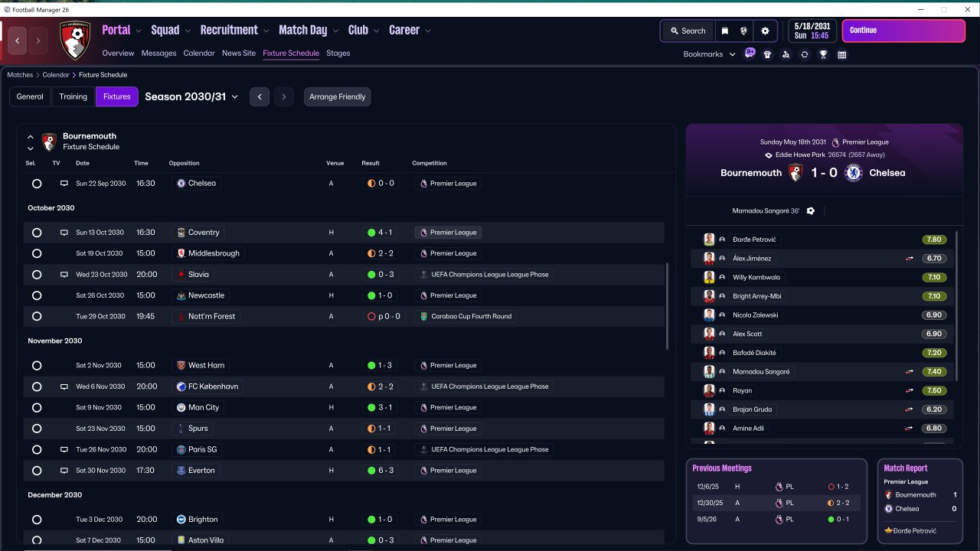The width and height of the screenshot is (980, 551).
Task: Click the circular arrows icon in the bookmarks row
Action: click(804, 54)
